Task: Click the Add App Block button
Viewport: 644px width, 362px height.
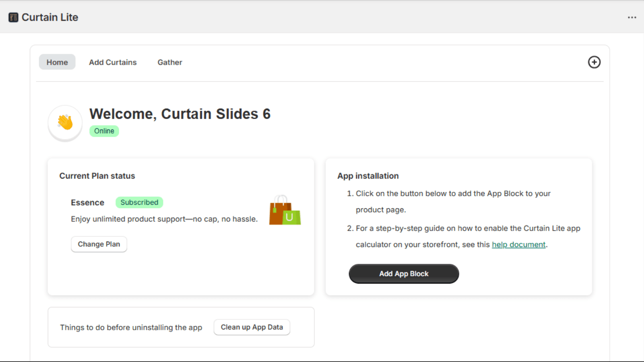Action: coord(403,274)
